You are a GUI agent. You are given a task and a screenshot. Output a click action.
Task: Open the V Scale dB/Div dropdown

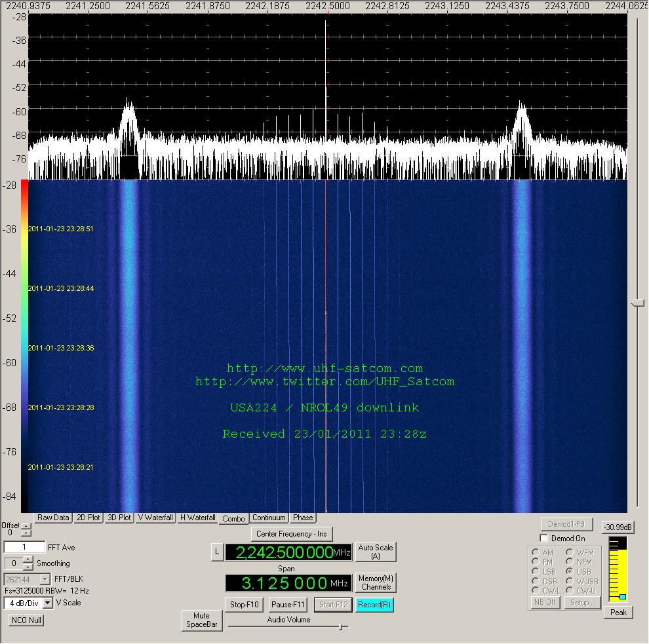(47, 603)
